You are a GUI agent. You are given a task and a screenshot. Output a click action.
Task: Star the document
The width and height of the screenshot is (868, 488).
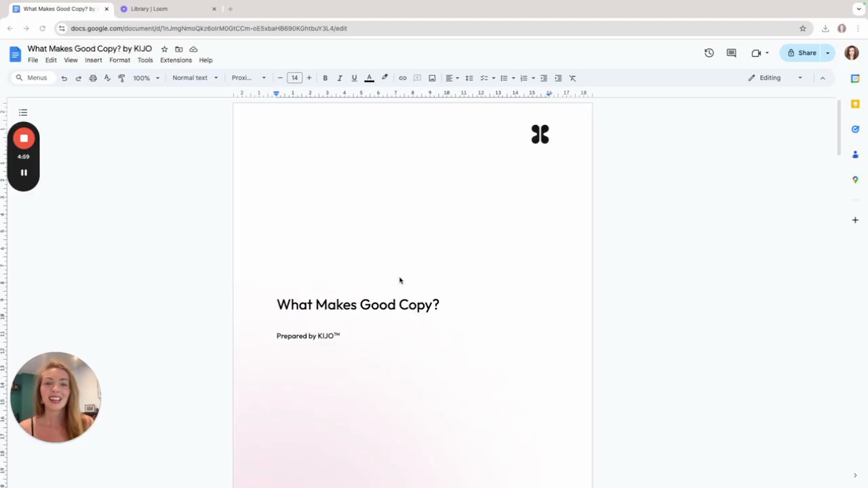(x=164, y=49)
